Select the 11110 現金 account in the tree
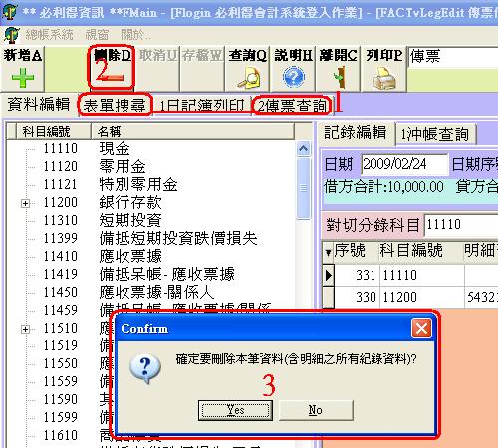Viewport: 498px width, 448px height. (x=87, y=148)
